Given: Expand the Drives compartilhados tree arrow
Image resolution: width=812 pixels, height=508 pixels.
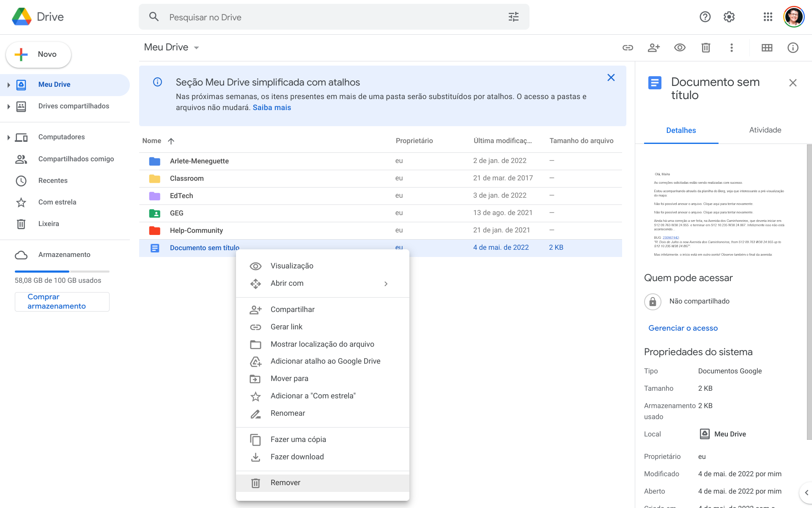Looking at the screenshot, I should pyautogui.click(x=8, y=107).
